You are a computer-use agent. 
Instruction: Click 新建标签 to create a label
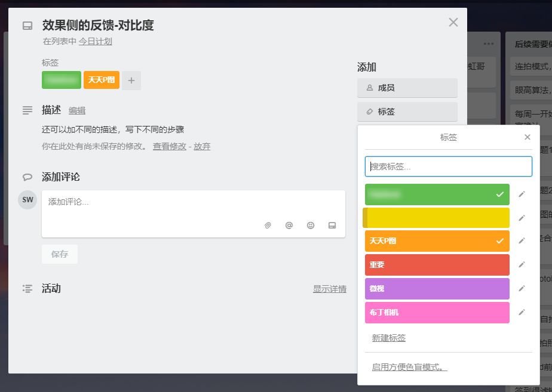point(389,338)
